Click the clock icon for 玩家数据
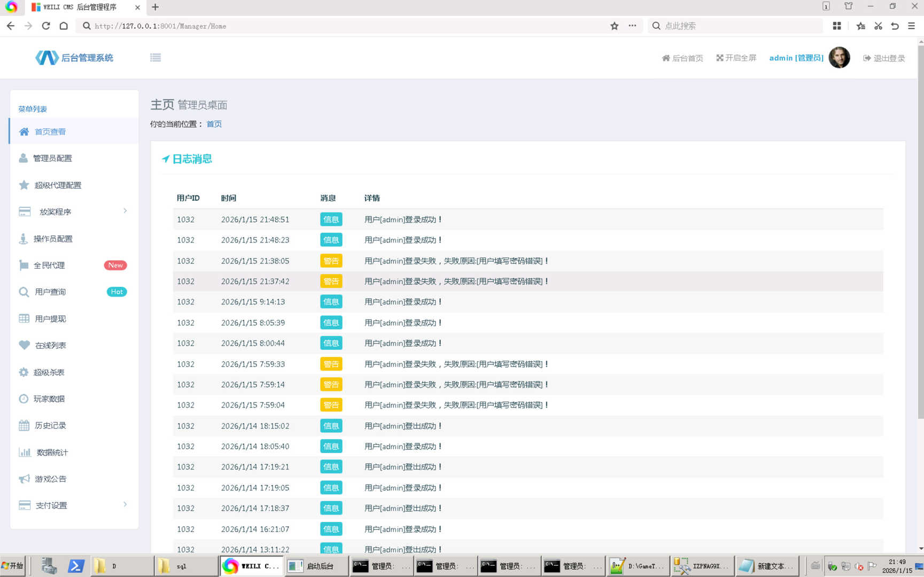 [x=24, y=399]
